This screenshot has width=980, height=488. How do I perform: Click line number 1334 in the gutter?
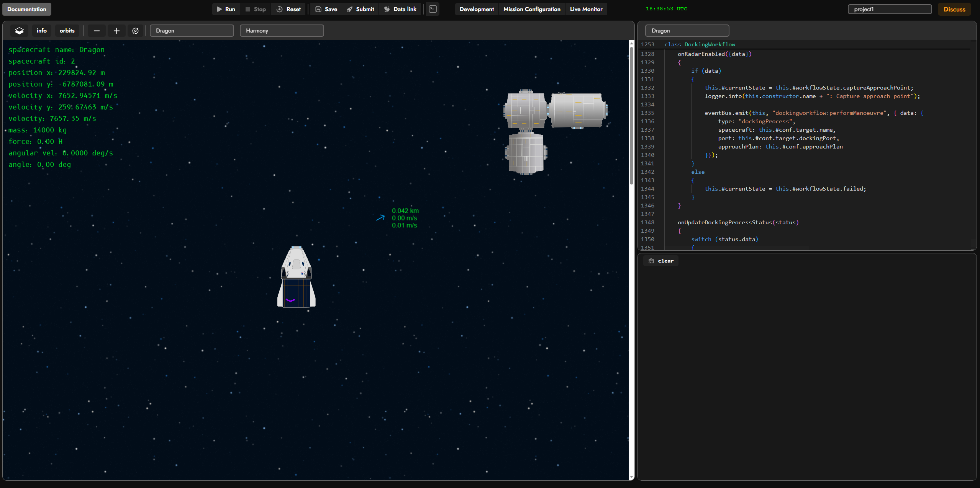pyautogui.click(x=647, y=104)
